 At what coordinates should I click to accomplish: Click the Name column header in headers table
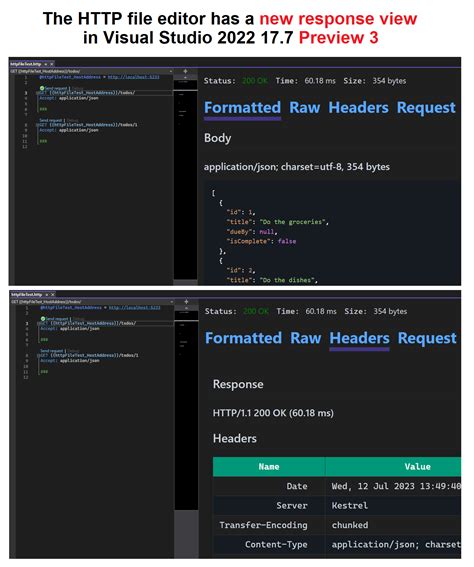(x=269, y=467)
